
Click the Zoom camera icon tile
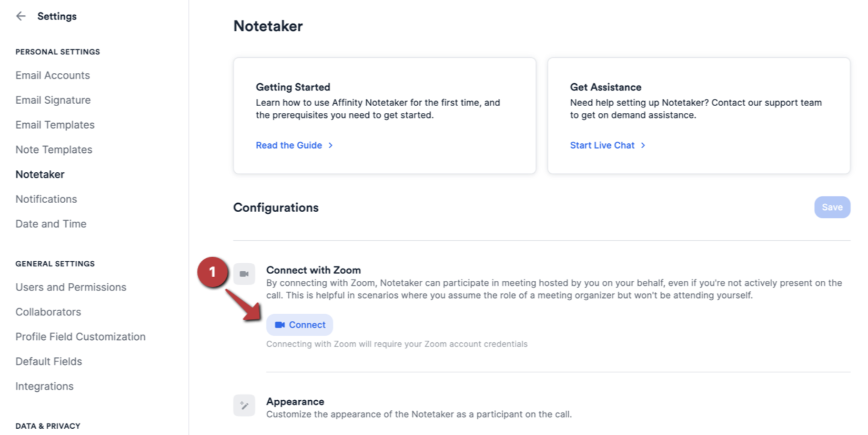pos(244,274)
